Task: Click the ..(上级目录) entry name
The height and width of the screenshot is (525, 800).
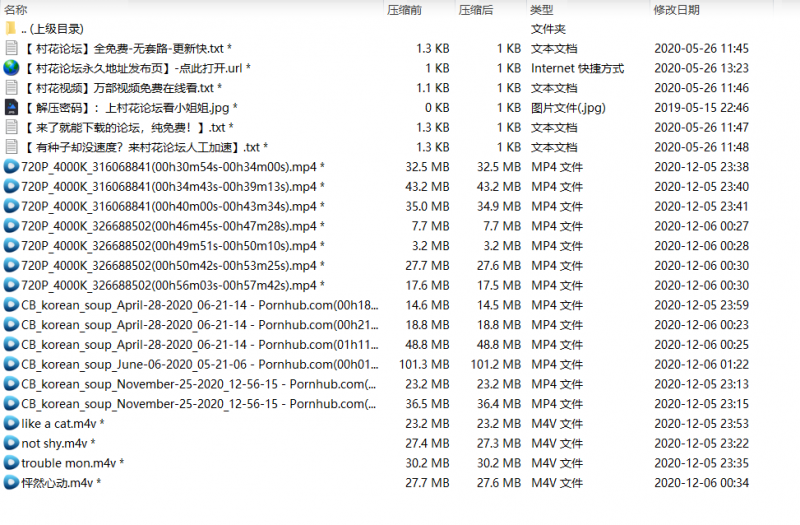Action: point(57,29)
